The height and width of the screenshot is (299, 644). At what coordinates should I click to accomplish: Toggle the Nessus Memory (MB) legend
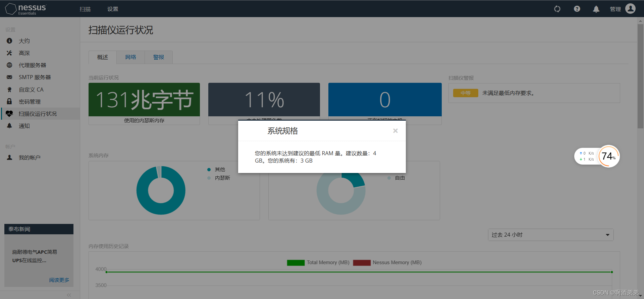387,262
